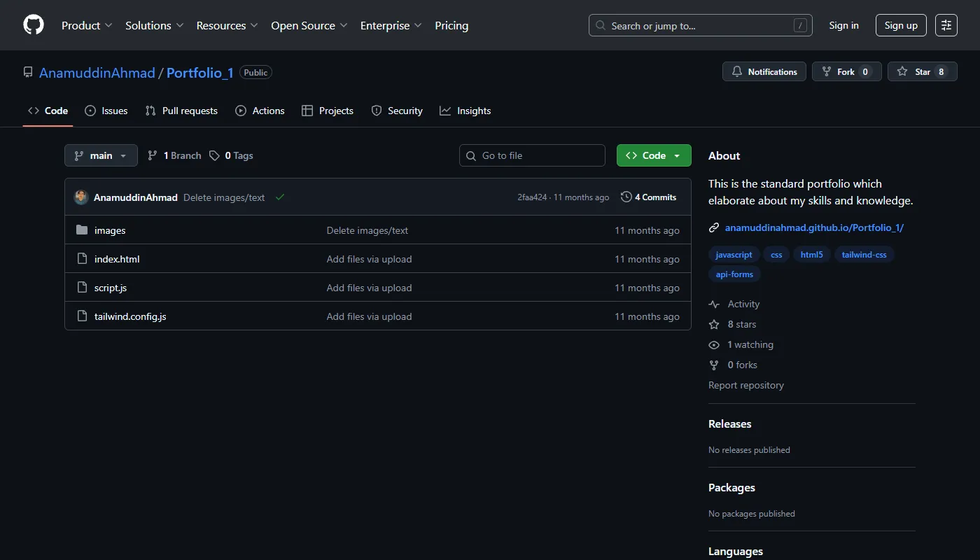Click the branch icon beside 1 Branch
Viewport: 980px width, 560px height.
point(153,155)
